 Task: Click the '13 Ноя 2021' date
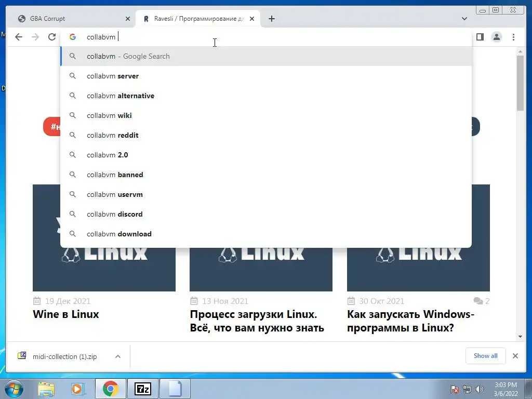(225, 301)
